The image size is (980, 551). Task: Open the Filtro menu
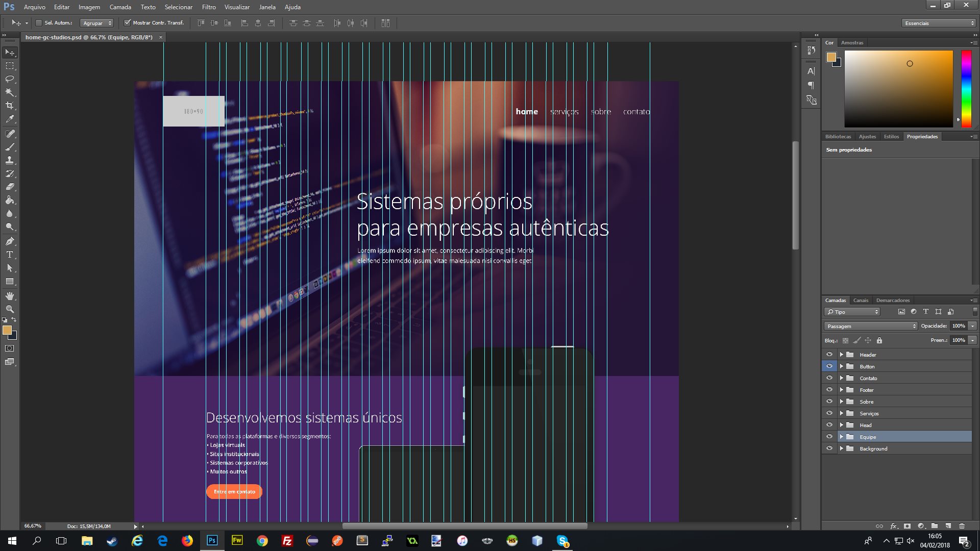(208, 7)
